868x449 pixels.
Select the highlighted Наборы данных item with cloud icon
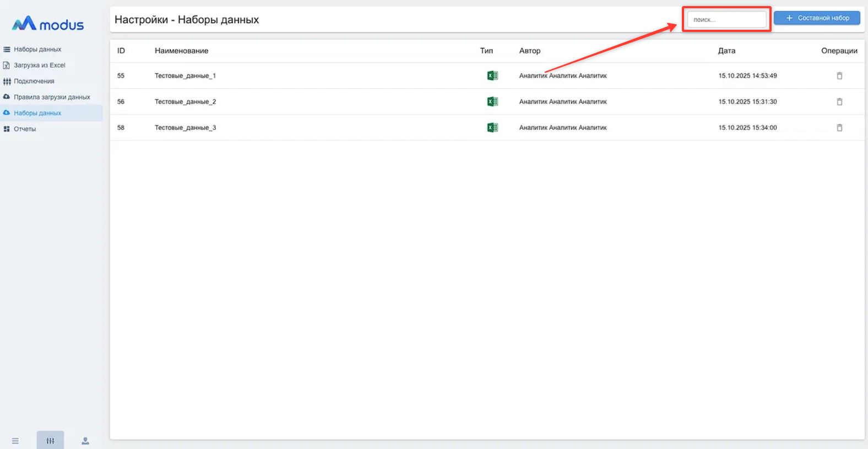(37, 113)
